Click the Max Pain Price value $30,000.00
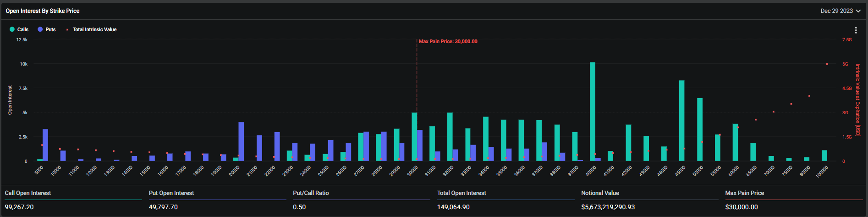The height and width of the screenshot is (217, 868). 742,207
